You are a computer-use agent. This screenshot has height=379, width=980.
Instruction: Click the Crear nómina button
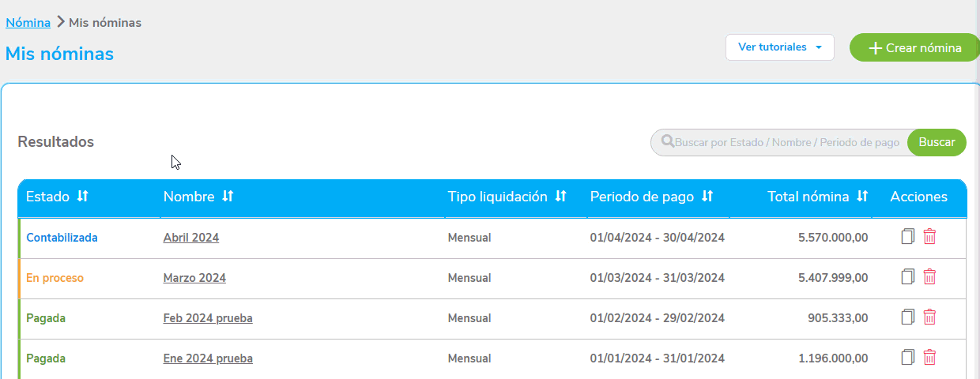click(914, 47)
